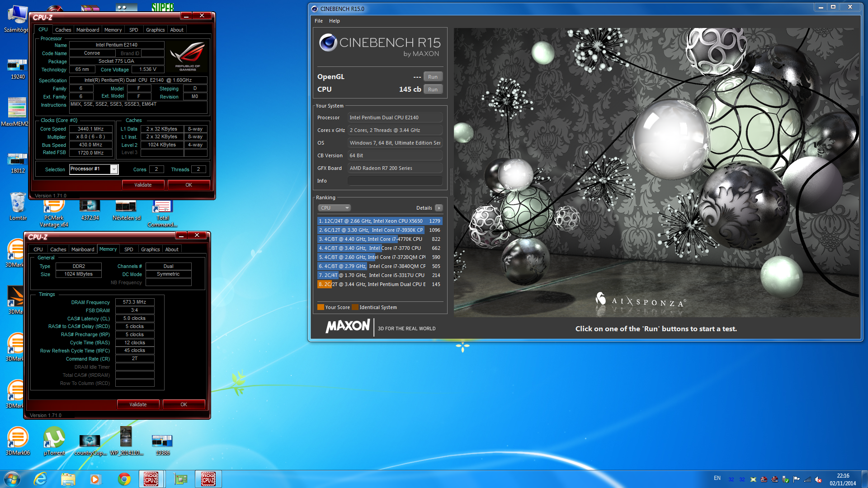Open the Processor #1 selection dropdown

[x=94, y=169]
